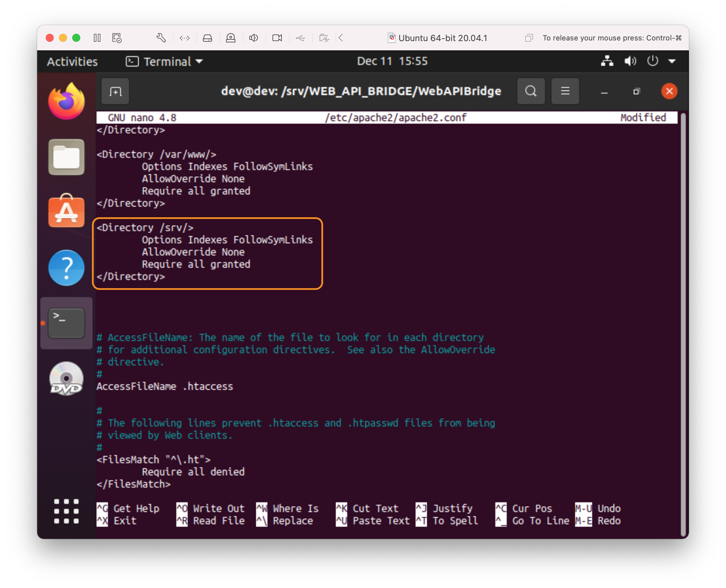Image resolution: width=726 pixels, height=588 pixels.
Task: Collapse the device toolbar chevron
Action: pos(341,38)
